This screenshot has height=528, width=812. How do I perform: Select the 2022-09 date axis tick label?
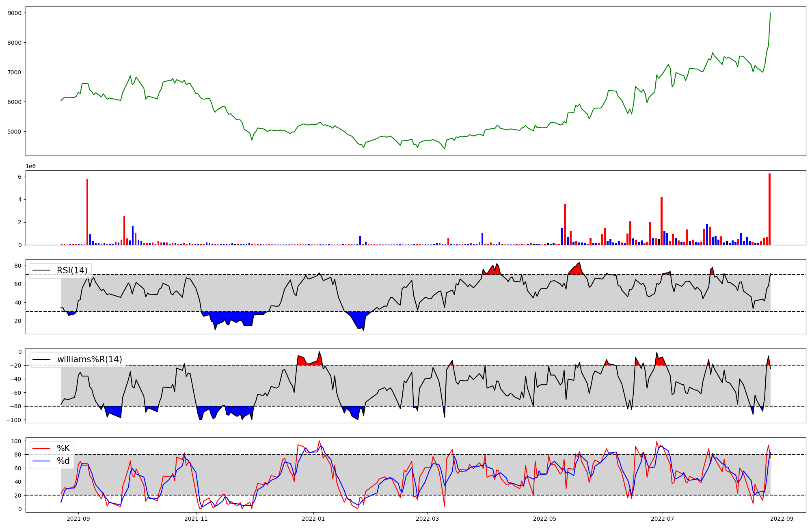(782, 519)
